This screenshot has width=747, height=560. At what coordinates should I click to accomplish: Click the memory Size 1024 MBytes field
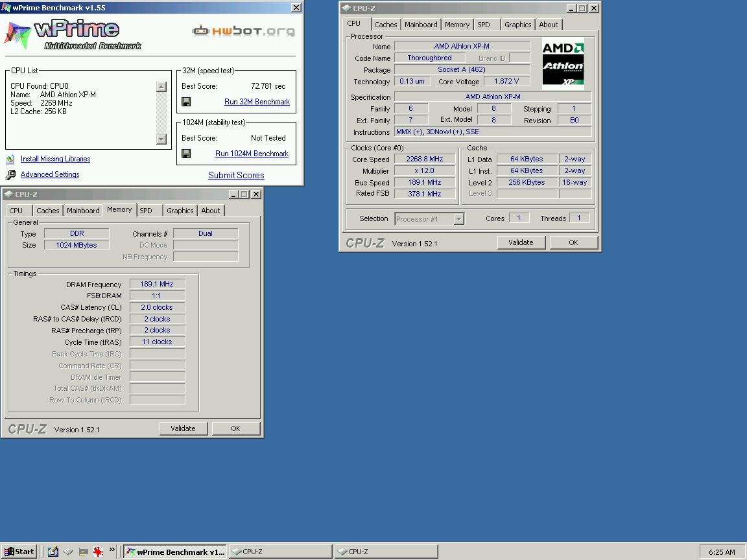coord(77,245)
